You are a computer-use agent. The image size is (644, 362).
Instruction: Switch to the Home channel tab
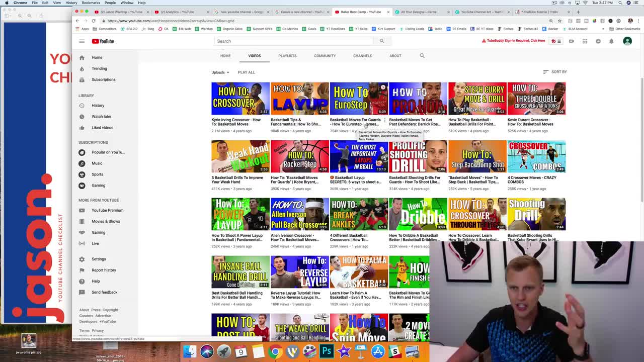[x=225, y=56]
